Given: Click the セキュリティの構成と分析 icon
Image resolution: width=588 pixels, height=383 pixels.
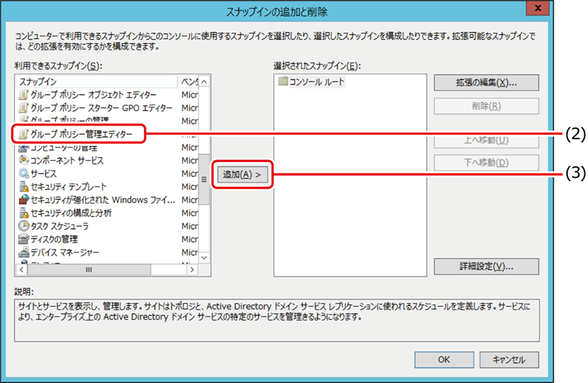Looking at the screenshot, I should [24, 212].
